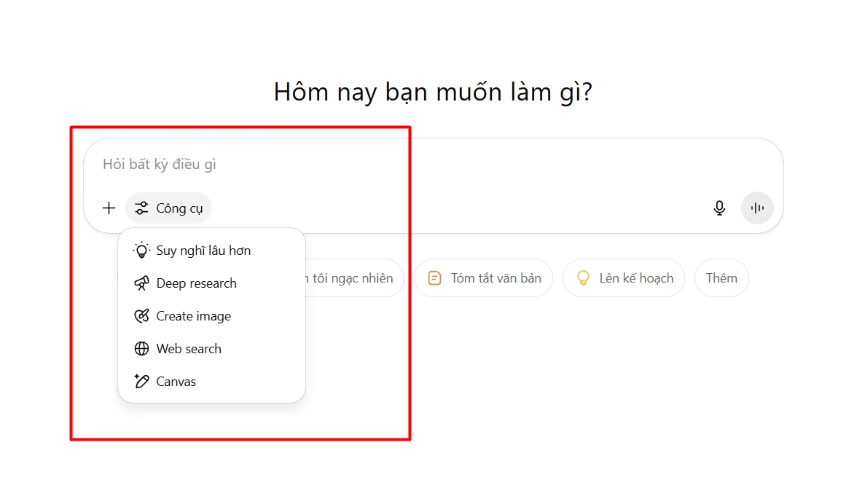Screen dimensions: 846x504
Task: Click the yellow lightbulb icon on 'Lên kế hoạch'
Action: tap(583, 278)
